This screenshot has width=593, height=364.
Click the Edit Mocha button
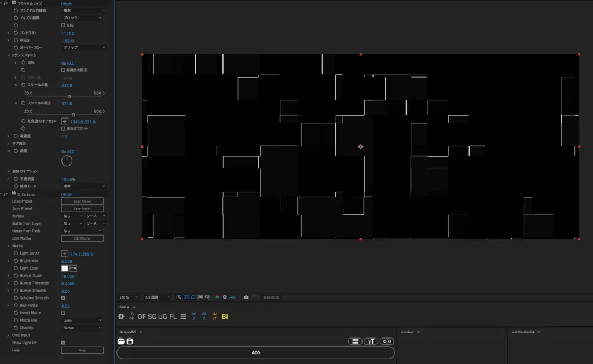(82, 238)
